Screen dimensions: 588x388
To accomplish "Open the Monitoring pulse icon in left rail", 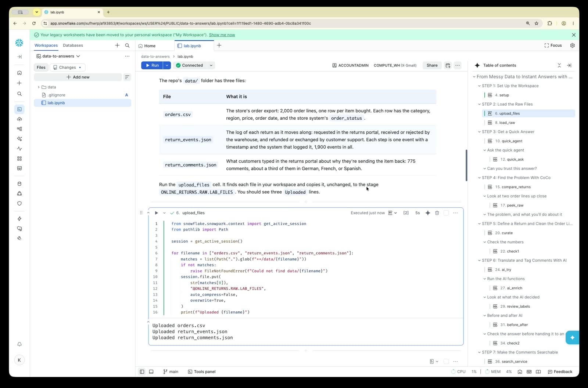I will click(x=19, y=149).
